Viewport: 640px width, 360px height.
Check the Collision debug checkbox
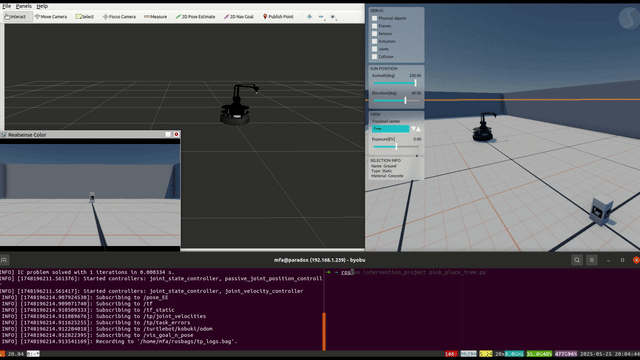pos(374,57)
